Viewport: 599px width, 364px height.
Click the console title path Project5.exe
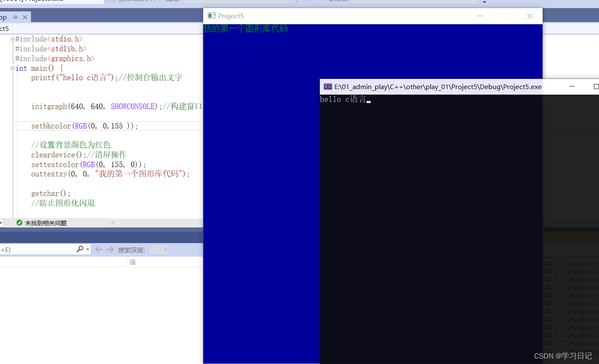click(438, 87)
